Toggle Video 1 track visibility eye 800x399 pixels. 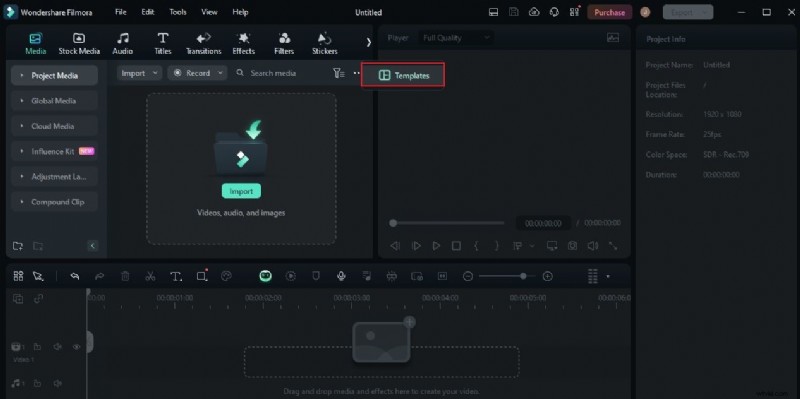(77, 347)
